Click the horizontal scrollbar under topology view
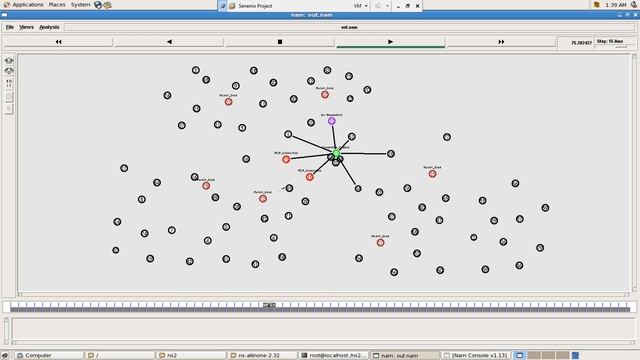This screenshot has width=640, height=360. 323,294
